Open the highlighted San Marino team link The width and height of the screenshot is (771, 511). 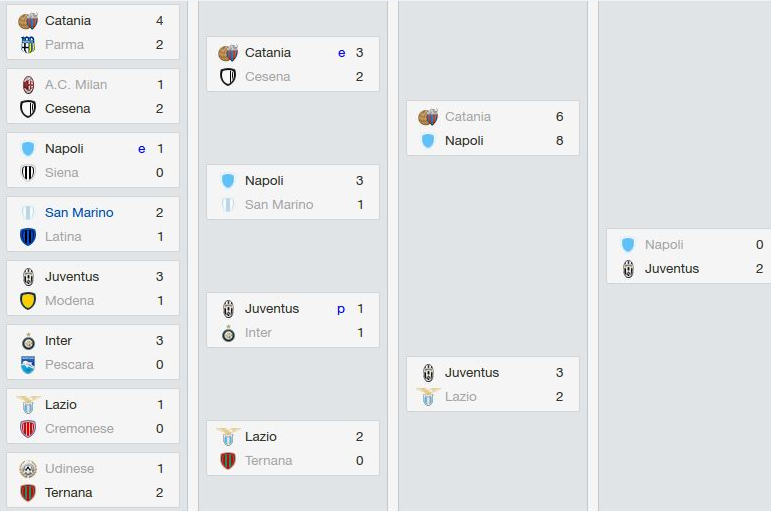pos(79,212)
